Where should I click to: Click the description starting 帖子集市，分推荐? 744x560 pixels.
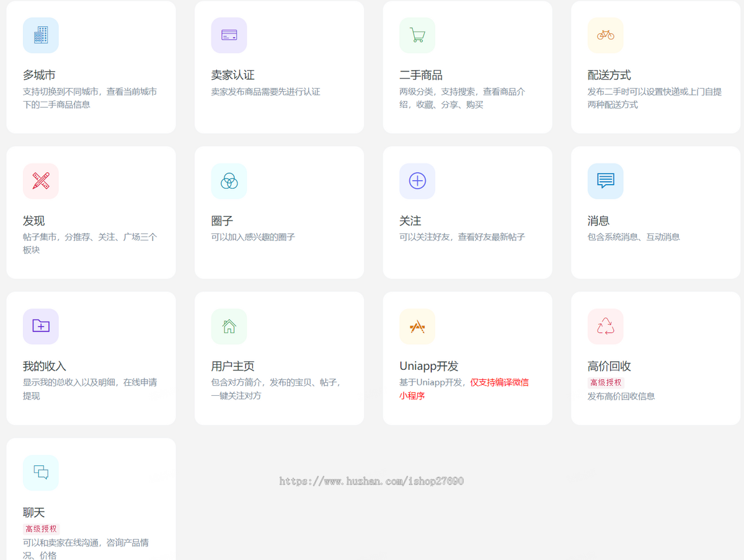tap(90, 243)
